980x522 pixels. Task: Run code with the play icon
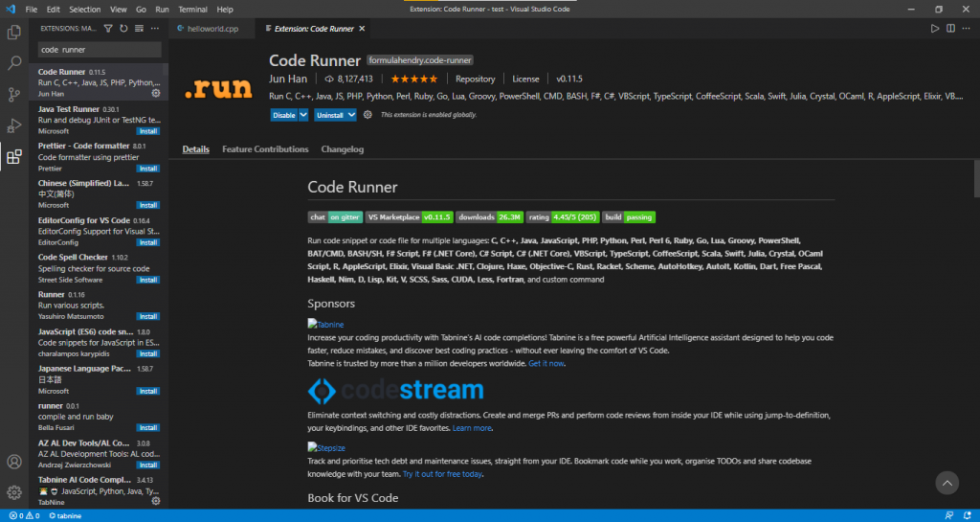point(934,29)
